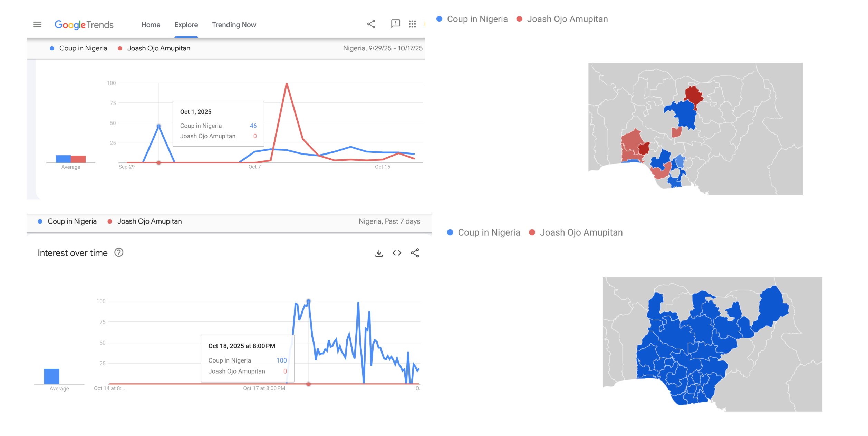
Task: Click the blue Average bar in lower chart
Action: coord(51,376)
